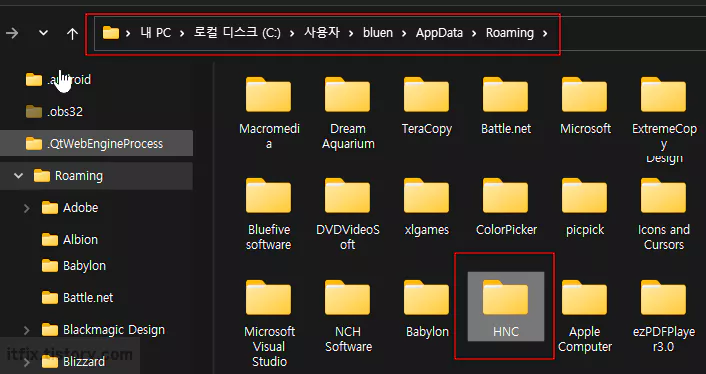This screenshot has height=374, width=706.
Task: Expand the Blackmagic Design tree node
Action: (27, 330)
